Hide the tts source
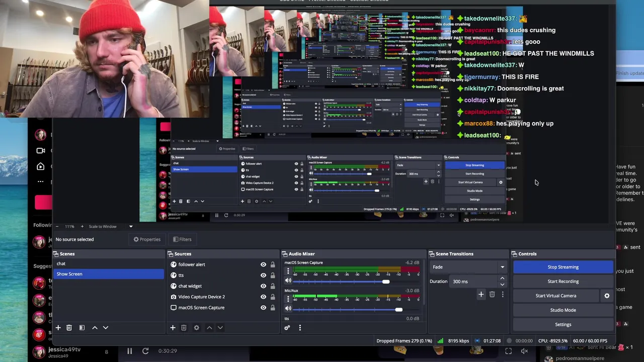Image resolution: width=644 pixels, height=362 pixels. coord(263,275)
